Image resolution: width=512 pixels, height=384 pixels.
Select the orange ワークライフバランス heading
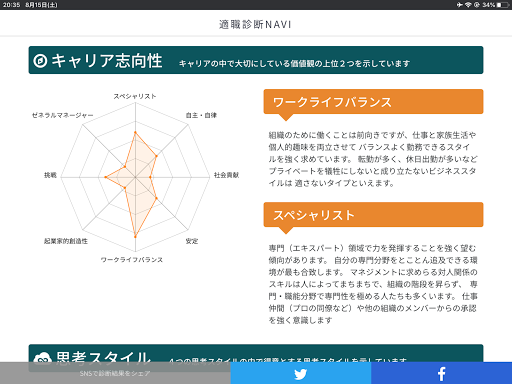pyautogui.click(x=373, y=102)
